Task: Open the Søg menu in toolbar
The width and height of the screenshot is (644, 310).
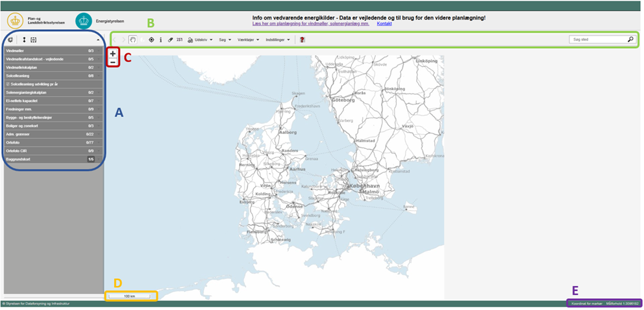Action: 225,40
